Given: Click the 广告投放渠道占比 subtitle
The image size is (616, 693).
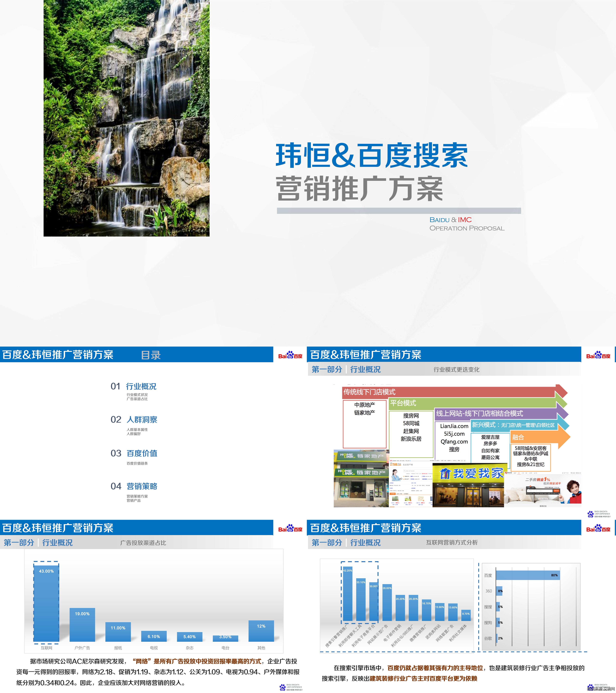Looking at the screenshot, I should 143,543.
